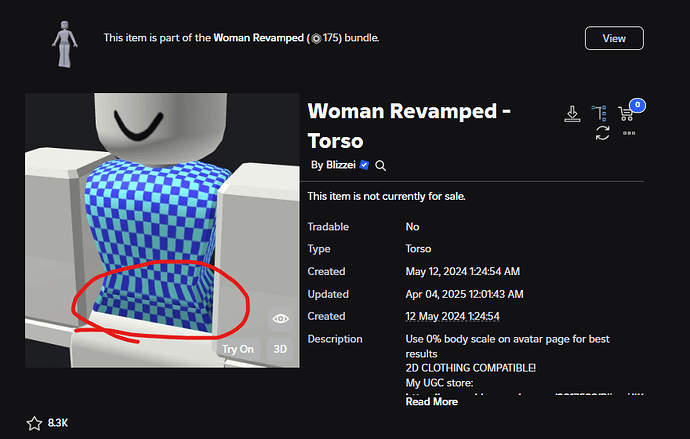Click the '2D CLOTHING COMPATIBLE!' description line
The image size is (690, 439).
470,368
